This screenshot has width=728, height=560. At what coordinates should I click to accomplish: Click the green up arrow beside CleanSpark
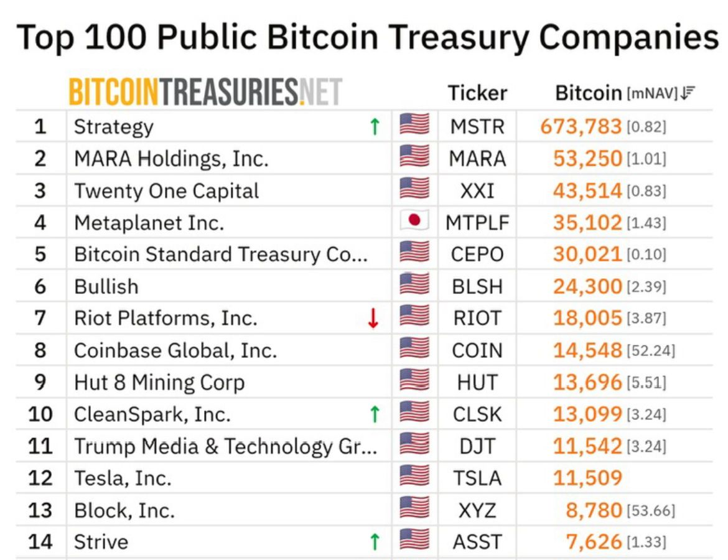coord(375,414)
